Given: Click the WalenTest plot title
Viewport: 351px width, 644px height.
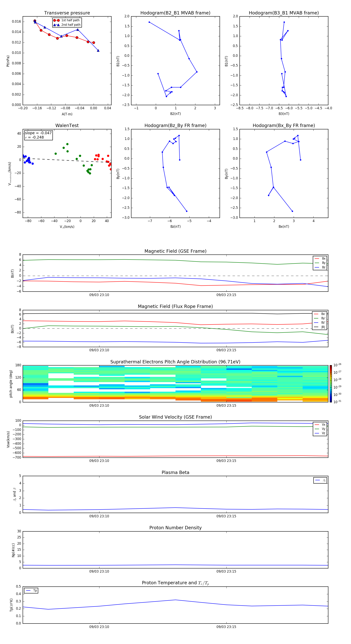Looking at the screenshot, I should tap(67, 125).
